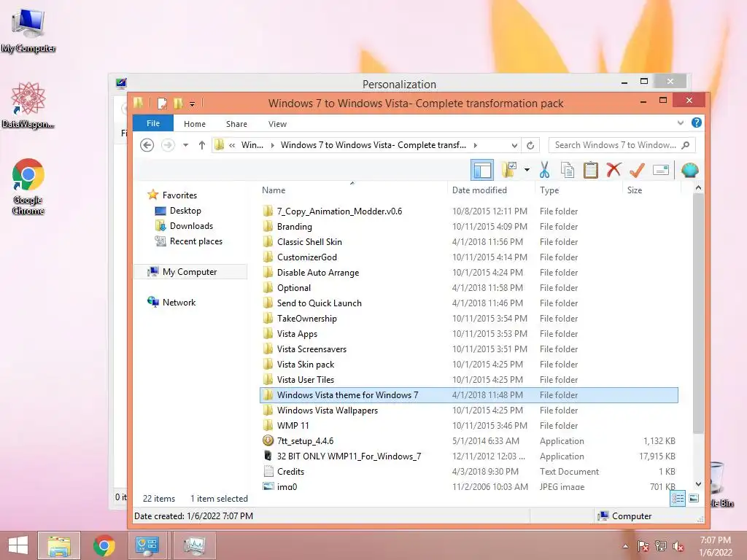747x560 pixels.
Task: Switch to Details view icon in status bar
Action: click(x=678, y=499)
